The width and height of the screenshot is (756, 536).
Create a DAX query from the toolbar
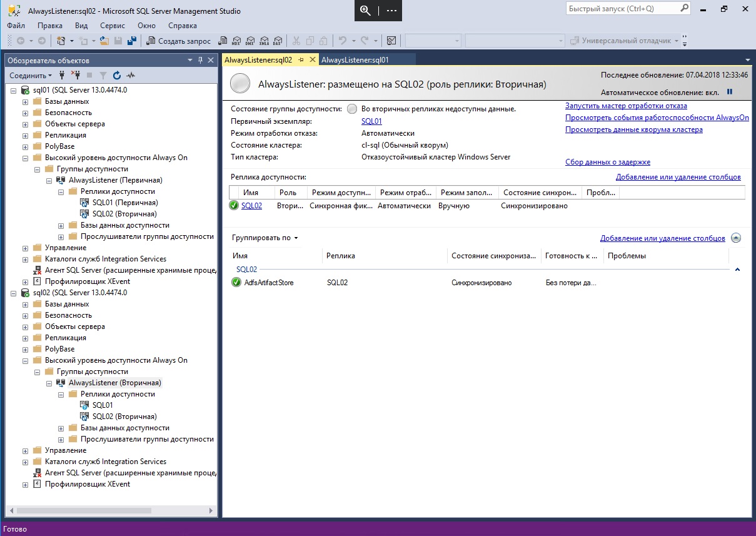(277, 41)
